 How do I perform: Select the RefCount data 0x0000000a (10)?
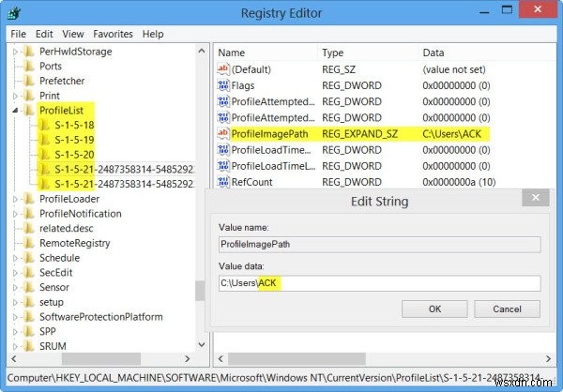(459, 182)
